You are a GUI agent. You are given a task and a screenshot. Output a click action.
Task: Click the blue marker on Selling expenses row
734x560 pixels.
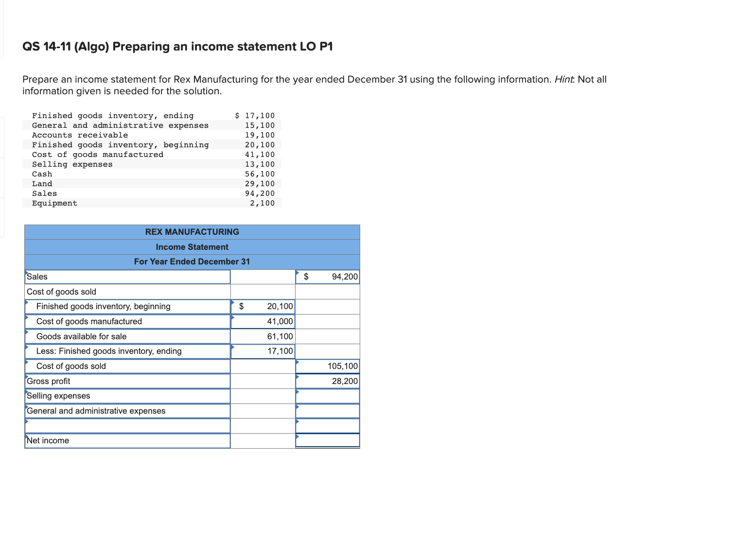tap(28, 392)
